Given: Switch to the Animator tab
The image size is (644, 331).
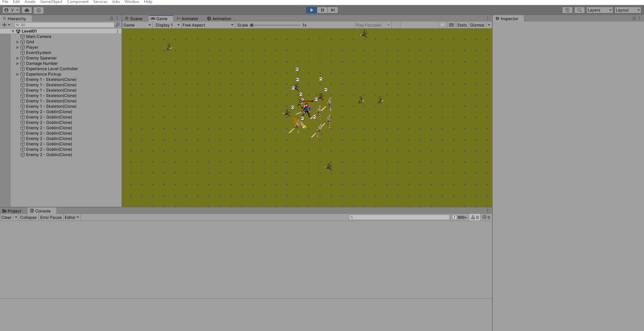Looking at the screenshot, I should (x=188, y=18).
